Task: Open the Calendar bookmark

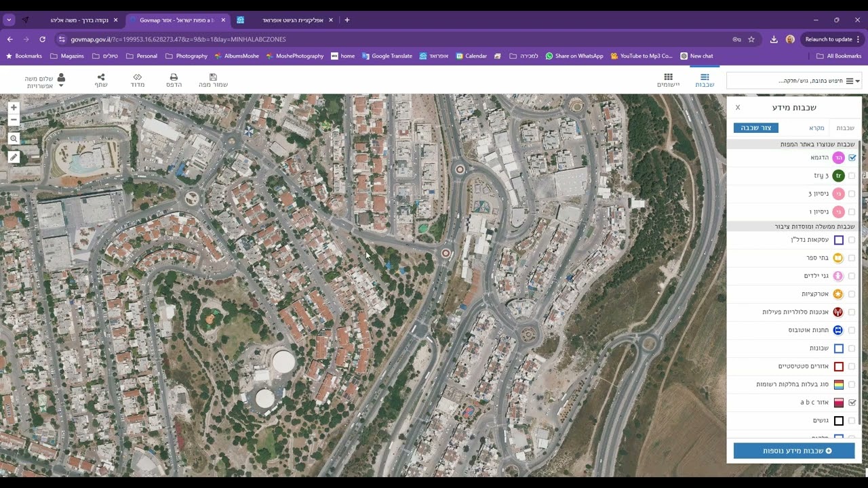Action: [471, 56]
